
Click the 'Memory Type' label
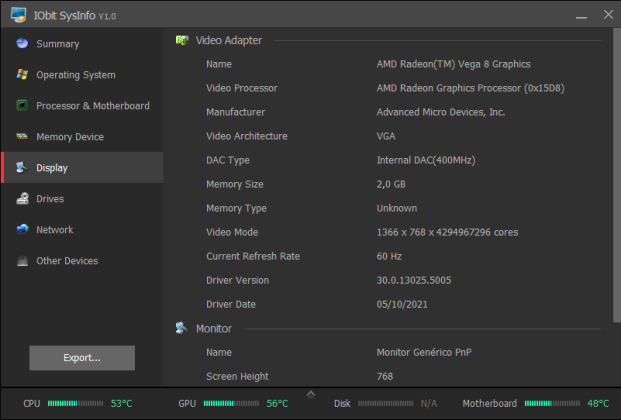click(236, 208)
